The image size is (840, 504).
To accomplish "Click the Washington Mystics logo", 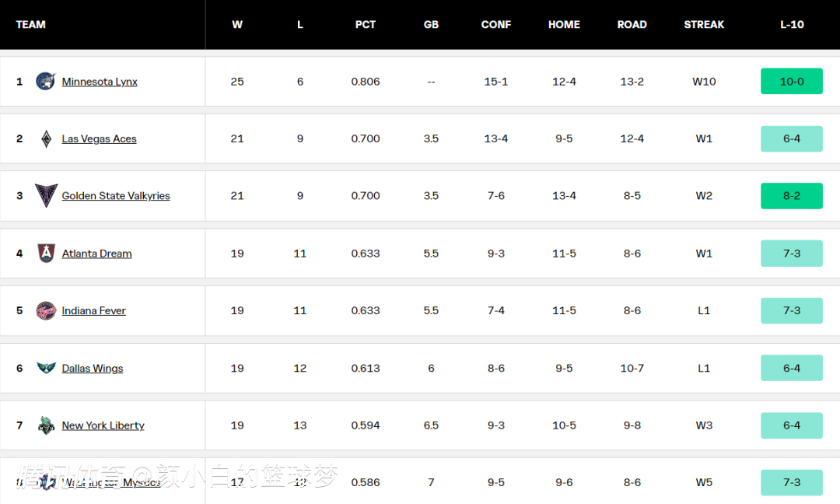I will coord(47,482).
